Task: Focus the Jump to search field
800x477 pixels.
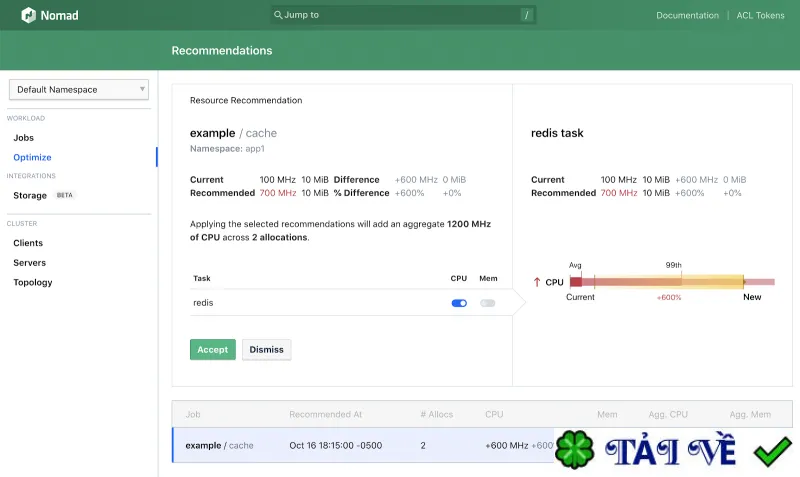Action: pos(403,15)
